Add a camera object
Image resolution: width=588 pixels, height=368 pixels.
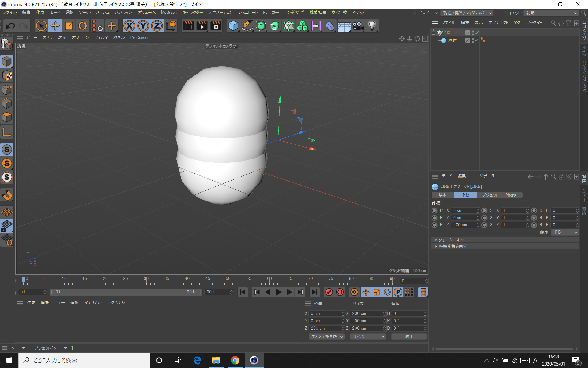pos(358,26)
